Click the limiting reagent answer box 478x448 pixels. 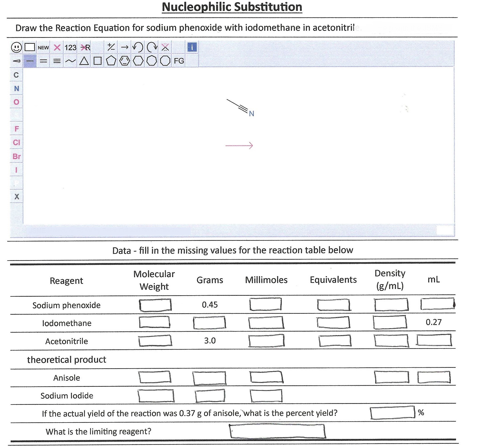click(x=277, y=432)
